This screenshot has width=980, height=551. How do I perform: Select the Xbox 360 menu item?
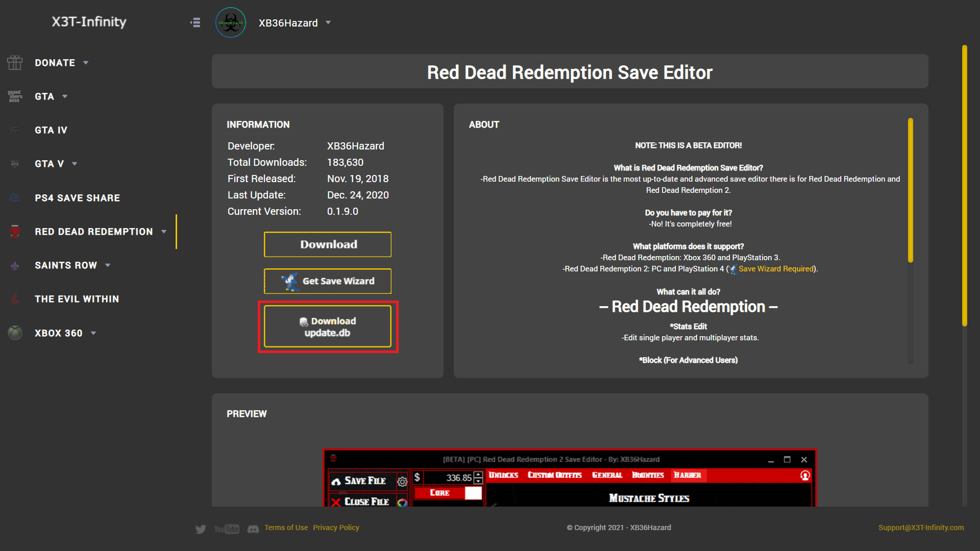(59, 333)
